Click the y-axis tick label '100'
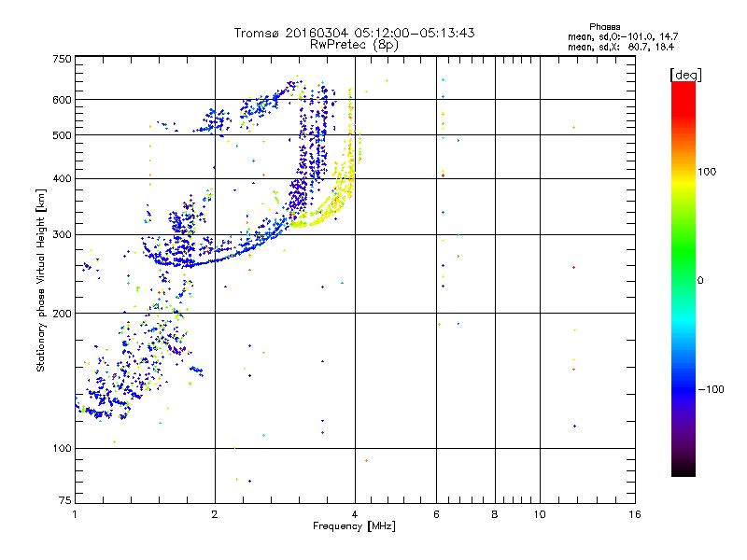The height and width of the screenshot is (560, 747). (x=63, y=449)
